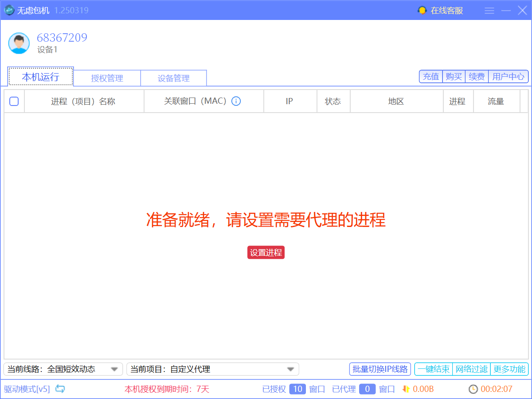Open 更多功能 options

[x=509, y=369]
